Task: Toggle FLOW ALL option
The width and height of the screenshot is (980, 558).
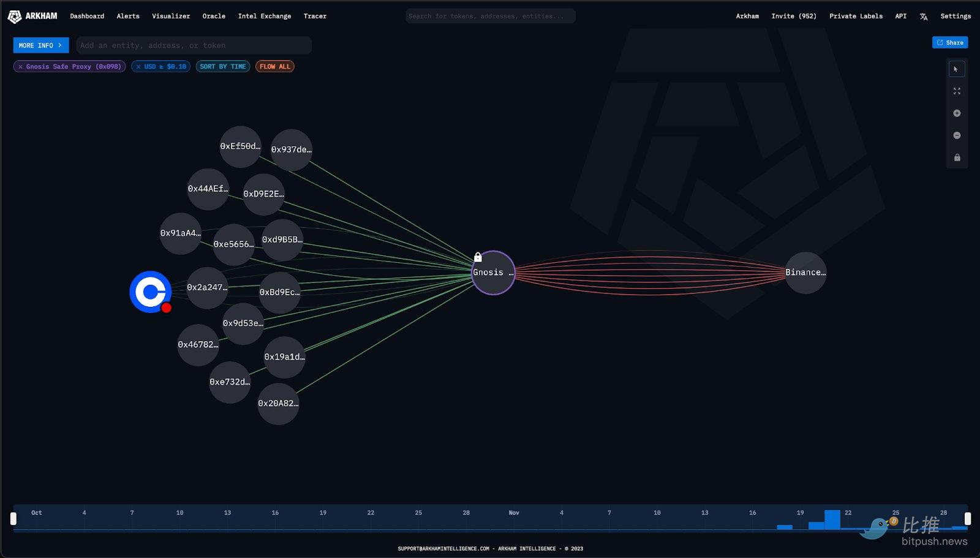Action: pos(275,67)
